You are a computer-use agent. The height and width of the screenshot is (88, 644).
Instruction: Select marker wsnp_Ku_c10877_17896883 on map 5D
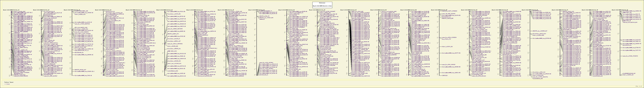pyautogui.click(x=449, y=11)
